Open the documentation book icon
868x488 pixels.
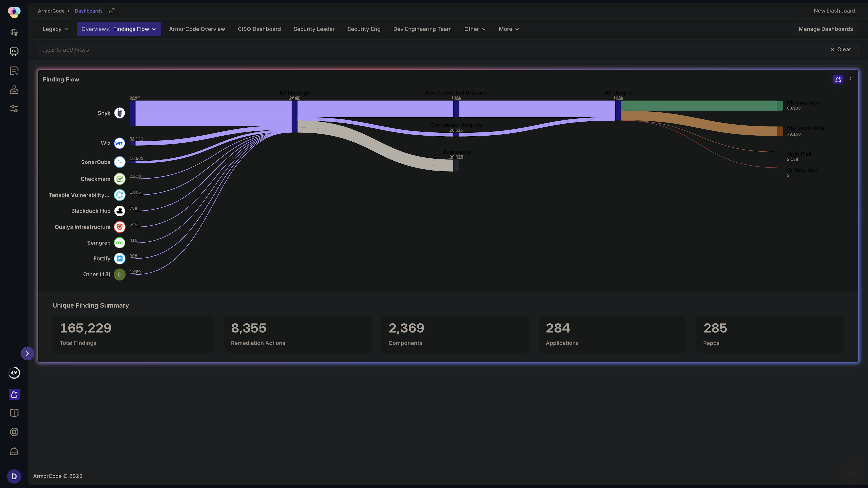pyautogui.click(x=14, y=413)
